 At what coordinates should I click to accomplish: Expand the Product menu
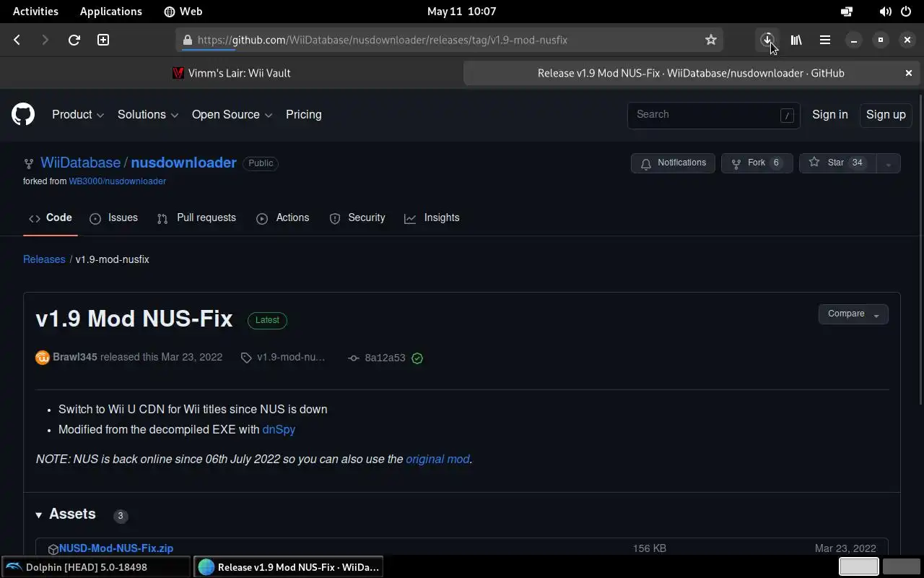pos(78,114)
